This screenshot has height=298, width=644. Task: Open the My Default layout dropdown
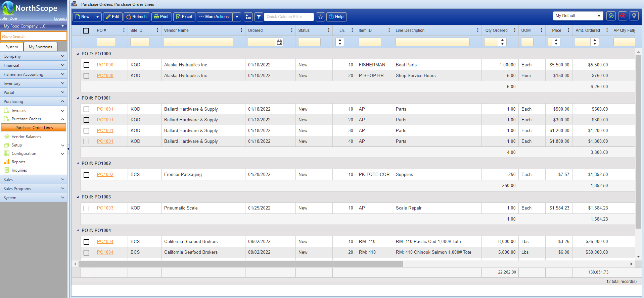coord(578,16)
